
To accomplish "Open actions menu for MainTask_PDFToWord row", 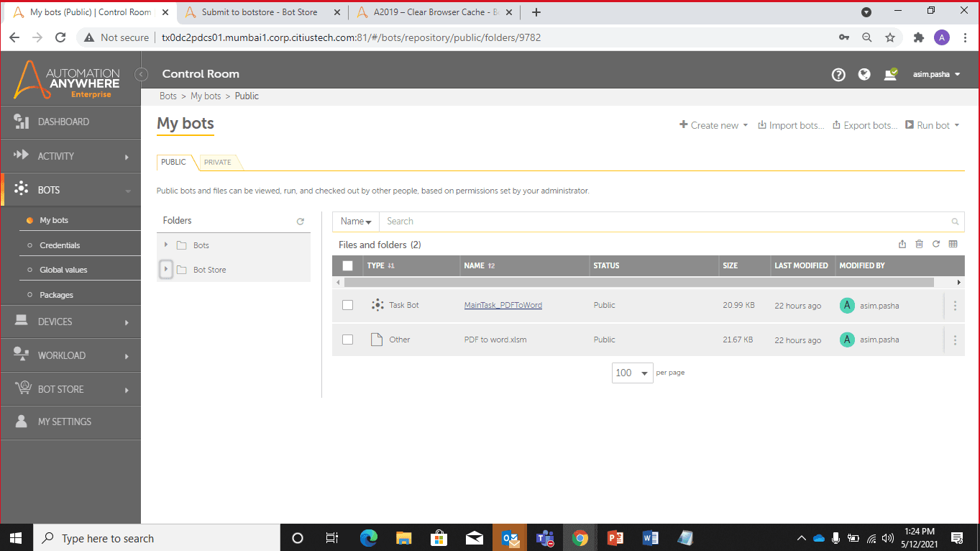I will 955,306.
